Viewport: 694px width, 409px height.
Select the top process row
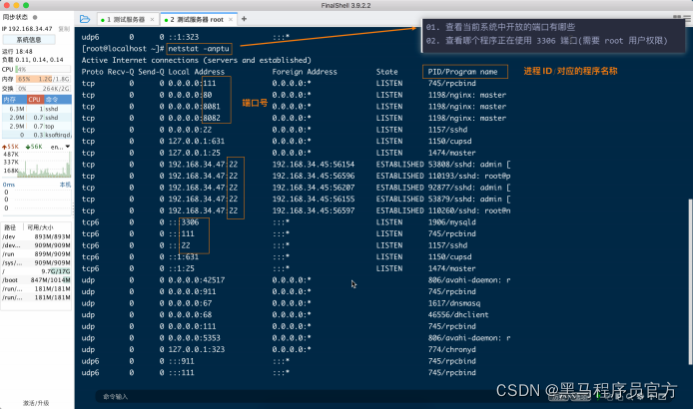point(37,126)
